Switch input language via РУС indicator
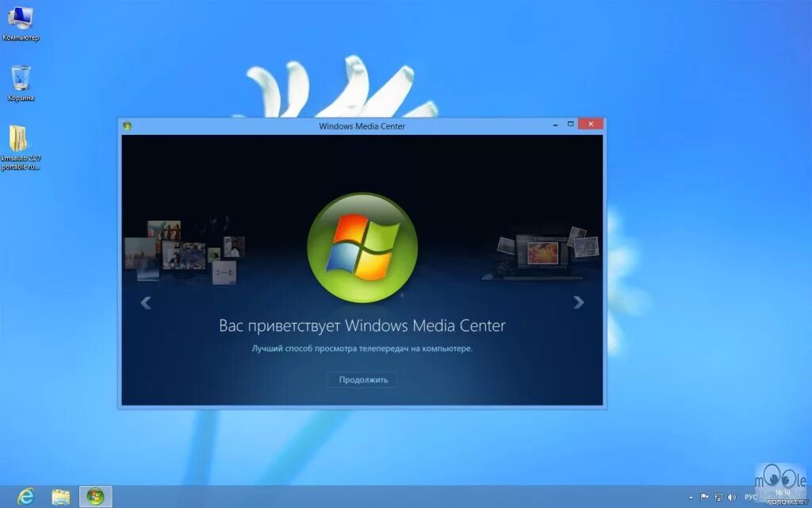The image size is (812, 508). click(750, 497)
